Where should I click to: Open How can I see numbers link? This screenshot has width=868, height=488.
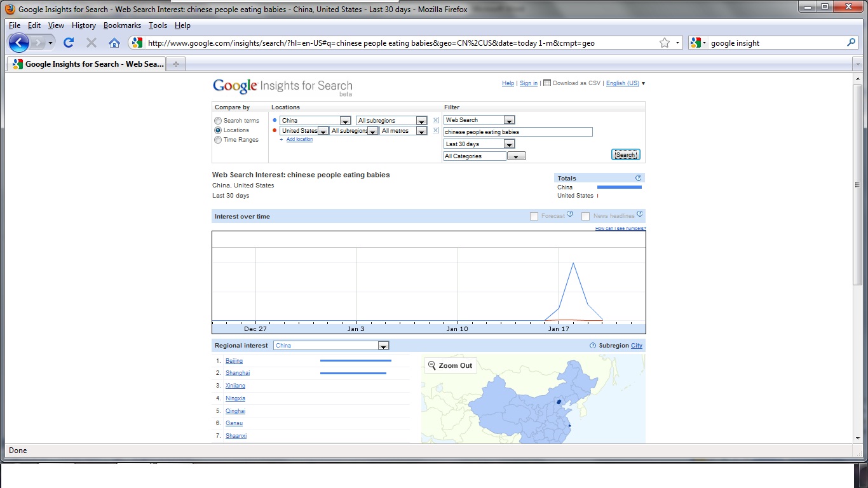[x=621, y=228]
